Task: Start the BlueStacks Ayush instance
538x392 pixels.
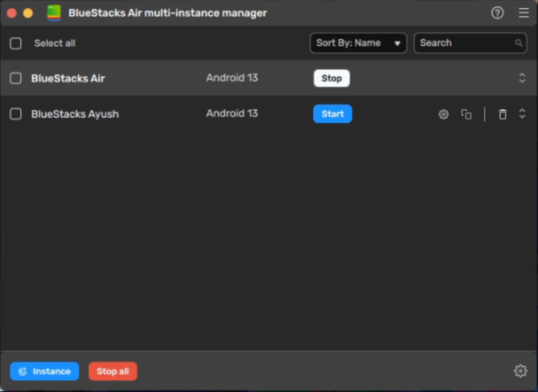Action: [x=332, y=114]
